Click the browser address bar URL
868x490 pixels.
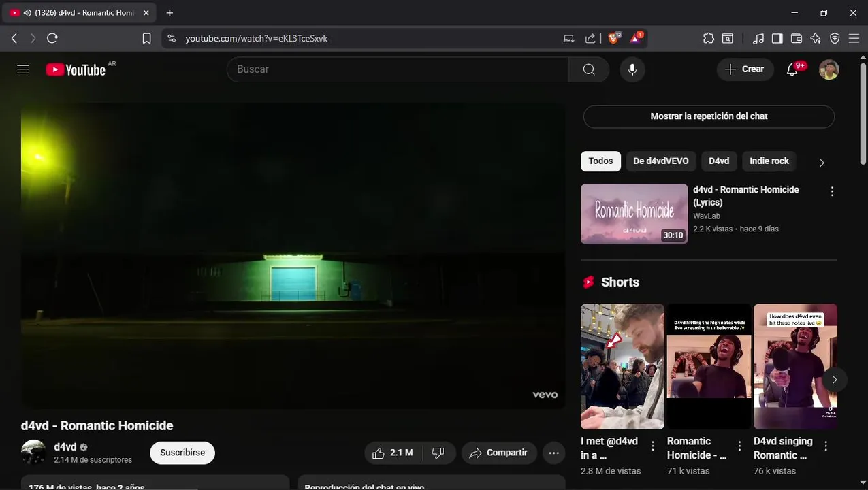point(257,39)
